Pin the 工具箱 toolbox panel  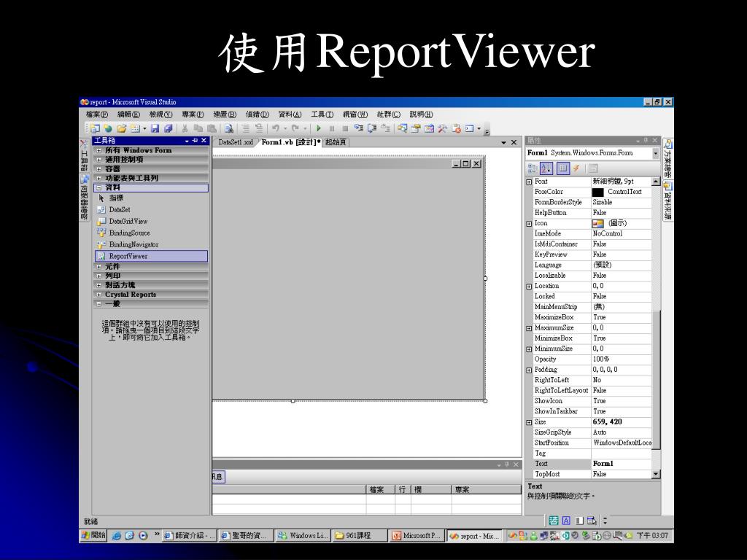coord(195,141)
